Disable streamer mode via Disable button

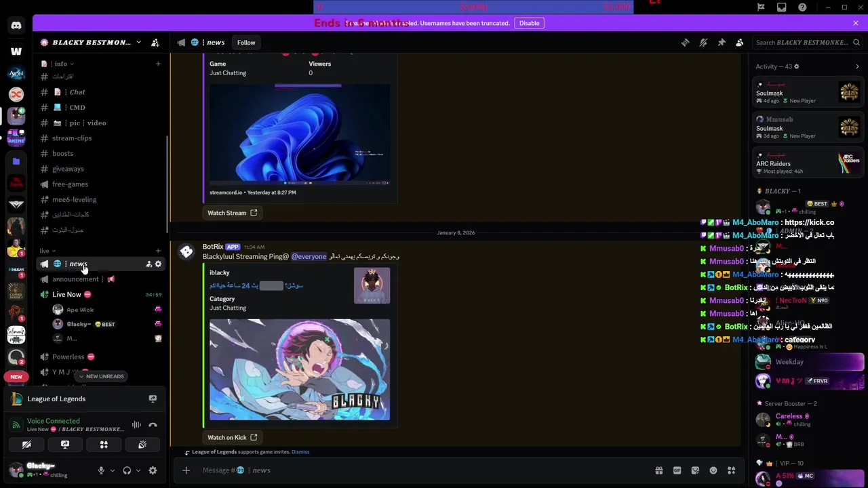pyautogui.click(x=529, y=23)
